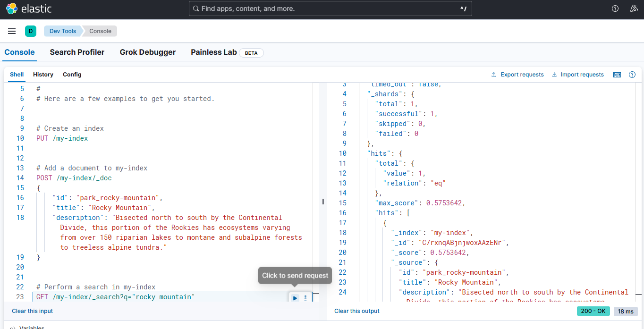Screen dimensions: 644x329
Task: Click the "successful": 1 output line
Action: [407, 114]
